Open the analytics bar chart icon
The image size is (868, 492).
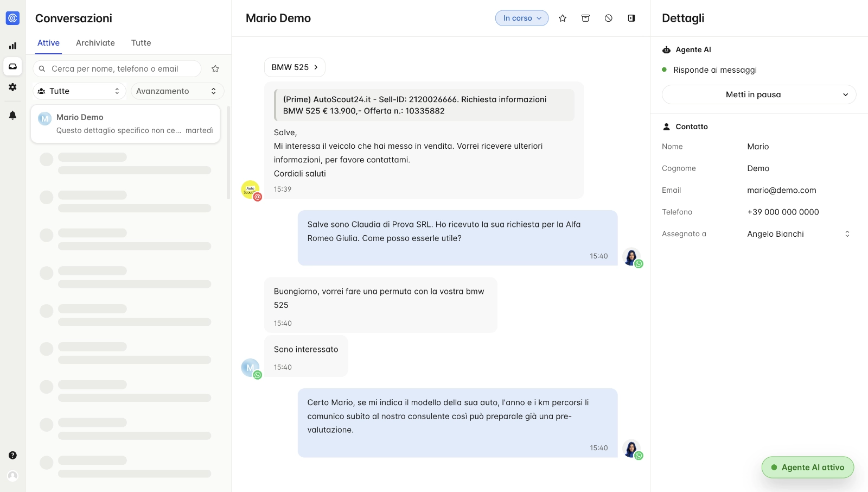[12, 46]
